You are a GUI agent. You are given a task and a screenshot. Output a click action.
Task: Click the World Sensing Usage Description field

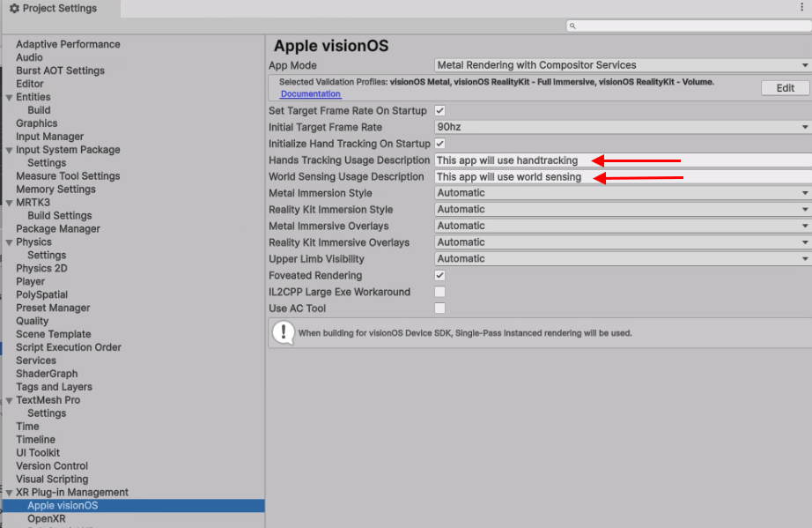pyautogui.click(x=623, y=177)
